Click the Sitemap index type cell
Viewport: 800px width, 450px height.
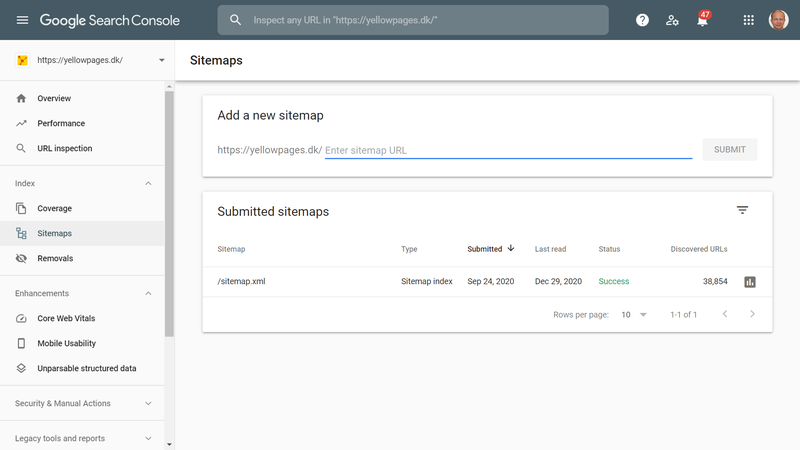point(427,282)
